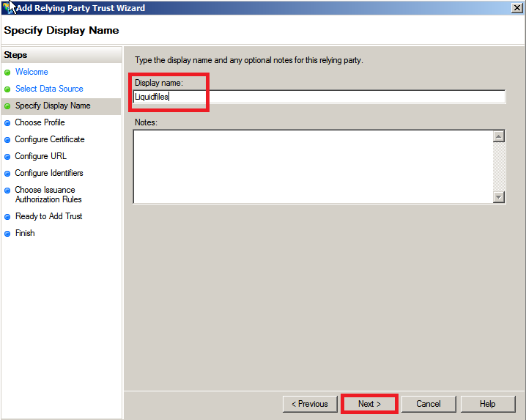Click the Next button

[369, 404]
